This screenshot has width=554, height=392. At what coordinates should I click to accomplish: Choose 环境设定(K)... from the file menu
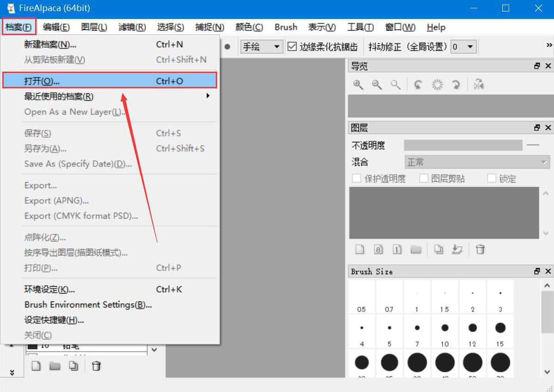(x=110, y=289)
